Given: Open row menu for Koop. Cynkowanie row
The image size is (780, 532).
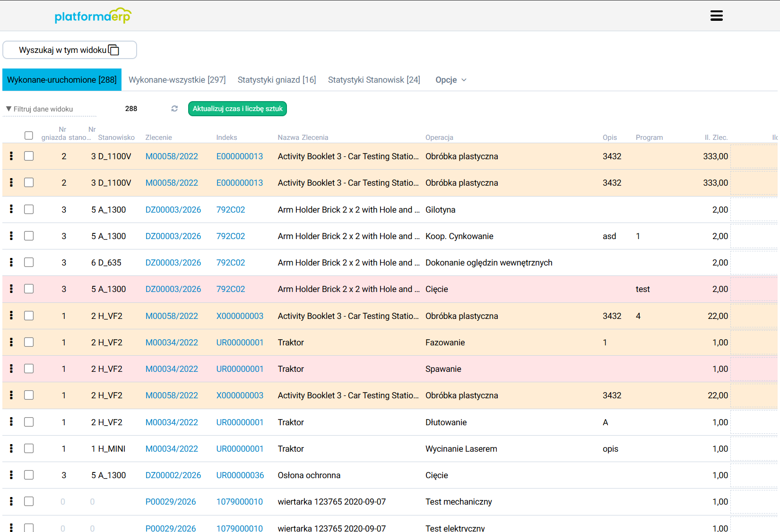Looking at the screenshot, I should pyautogui.click(x=11, y=235).
